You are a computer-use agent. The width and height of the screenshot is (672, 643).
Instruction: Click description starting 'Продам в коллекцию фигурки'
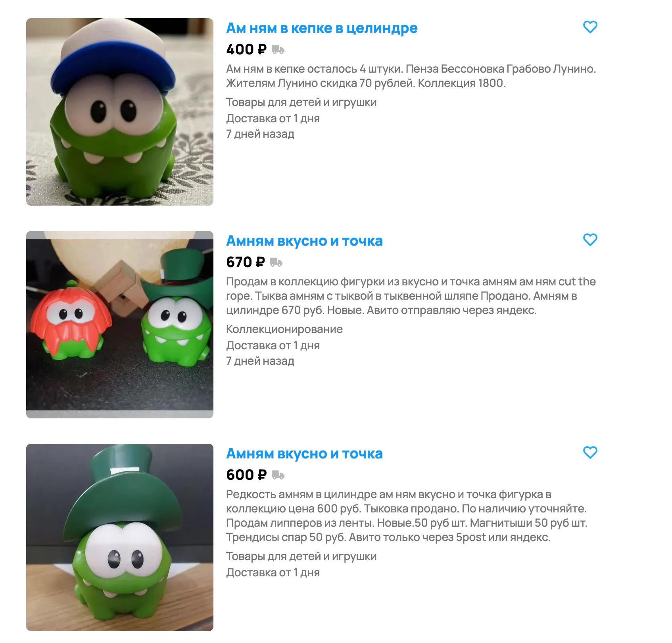[x=411, y=296]
